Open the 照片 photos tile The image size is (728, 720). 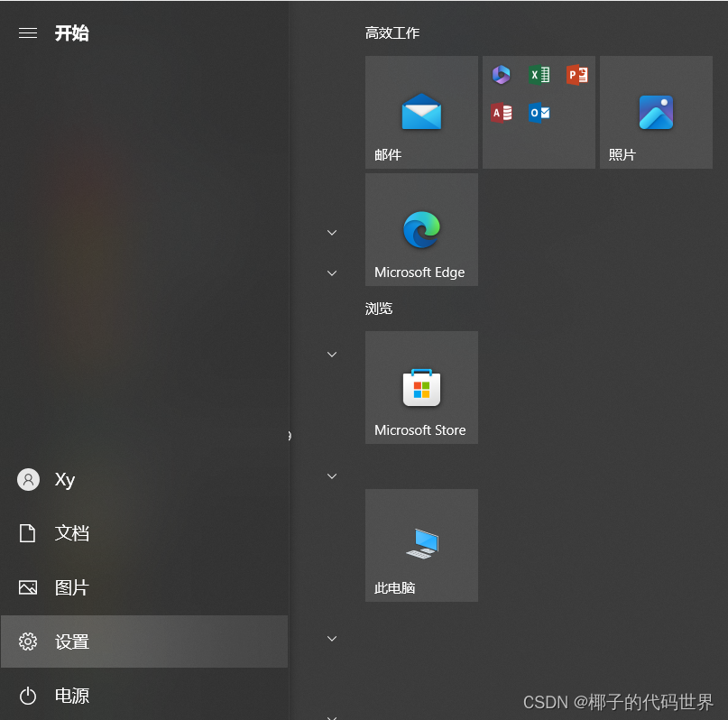click(656, 113)
